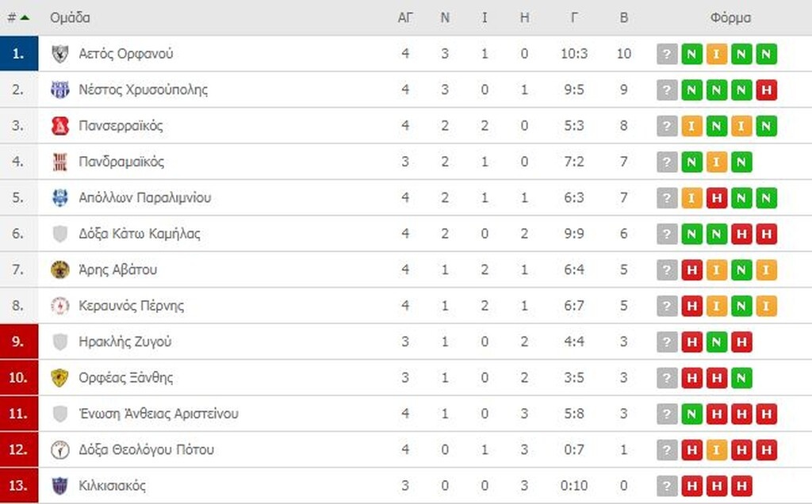This screenshot has height=504, width=812.
Task: Open the Άρης Αβάτου club crest
Action: [x=59, y=269]
